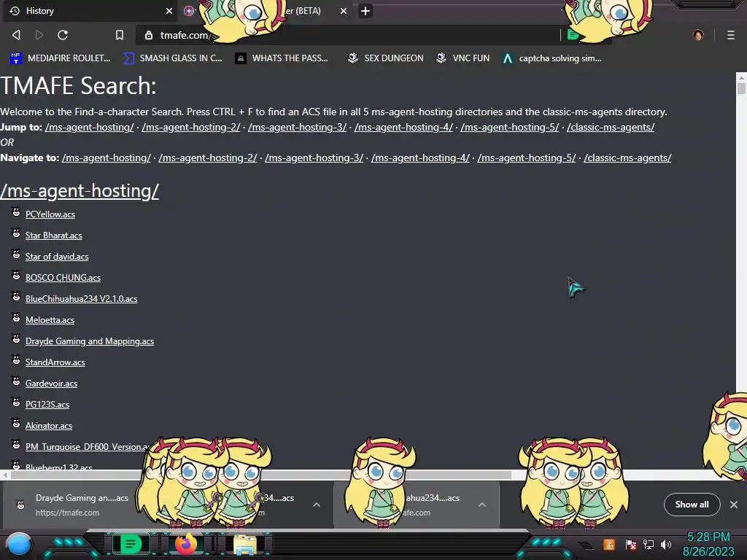Jump to /classic-ms-agents/ link
747x560 pixels.
coord(611,127)
